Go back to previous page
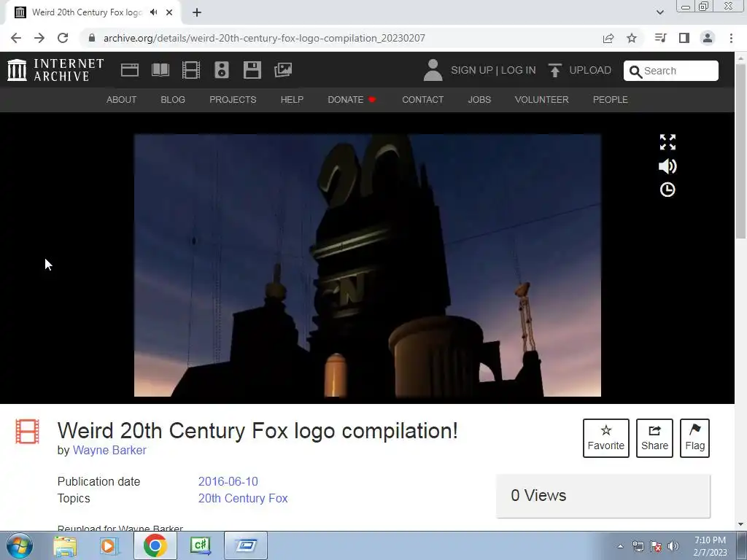Viewport: 747px width, 560px height. click(x=16, y=38)
